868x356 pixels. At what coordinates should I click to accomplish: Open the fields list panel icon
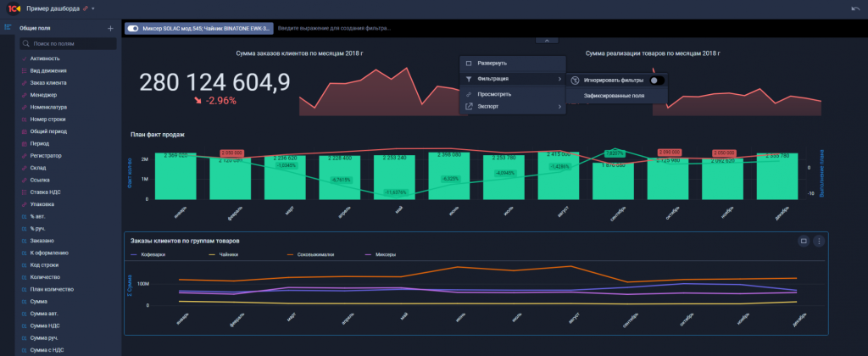(8, 28)
